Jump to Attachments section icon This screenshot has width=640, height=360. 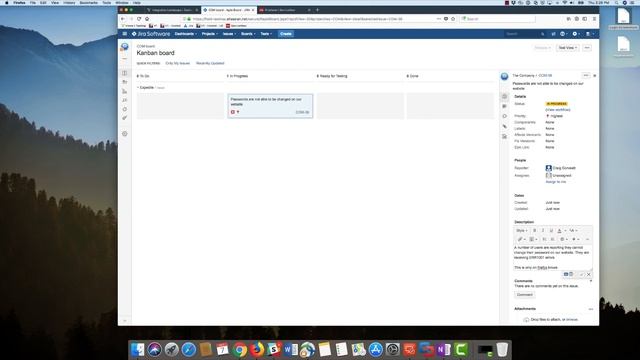504,127
